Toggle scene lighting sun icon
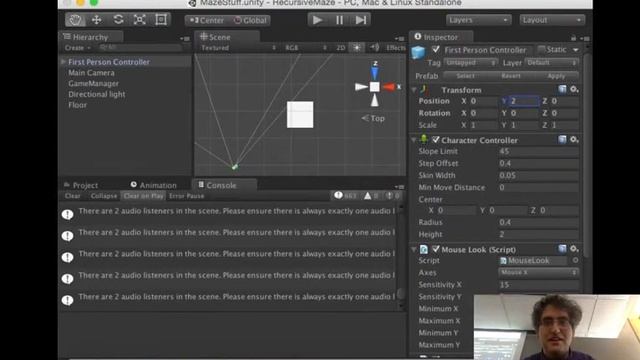The image size is (640, 360). 357,48
